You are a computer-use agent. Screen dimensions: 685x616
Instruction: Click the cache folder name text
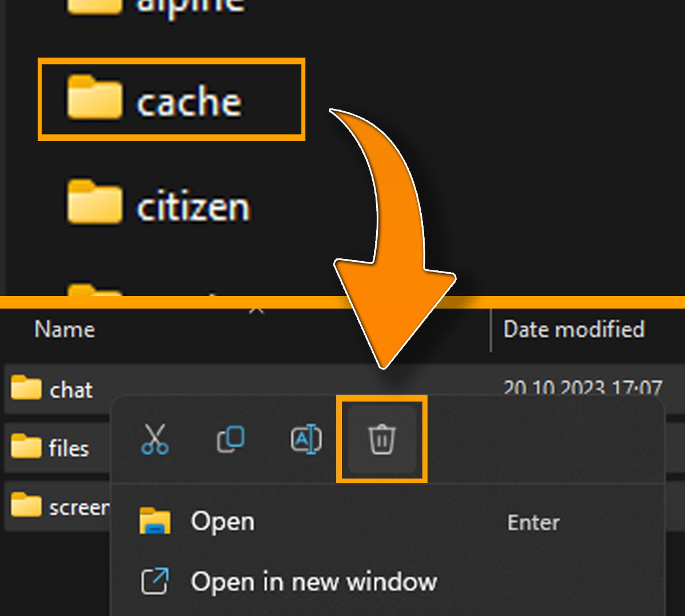[189, 103]
